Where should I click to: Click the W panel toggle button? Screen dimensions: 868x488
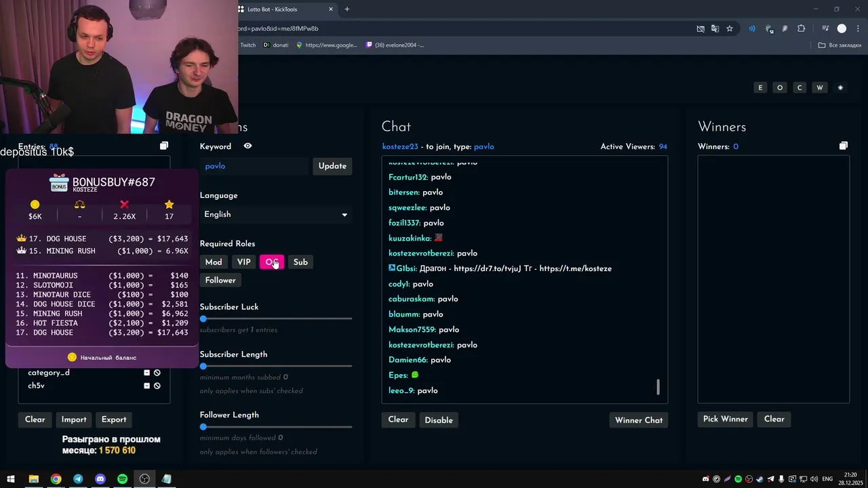click(x=820, y=87)
